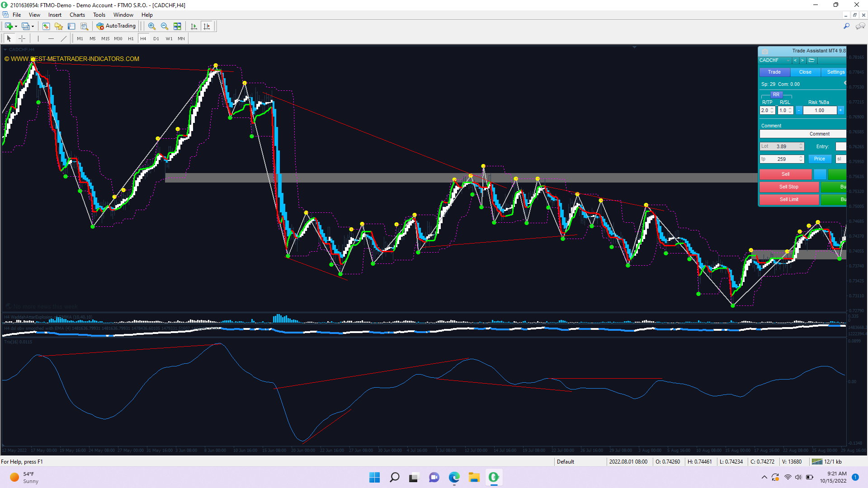The width and height of the screenshot is (868, 488).
Task: Select the trendline drawing tool
Action: point(64,38)
